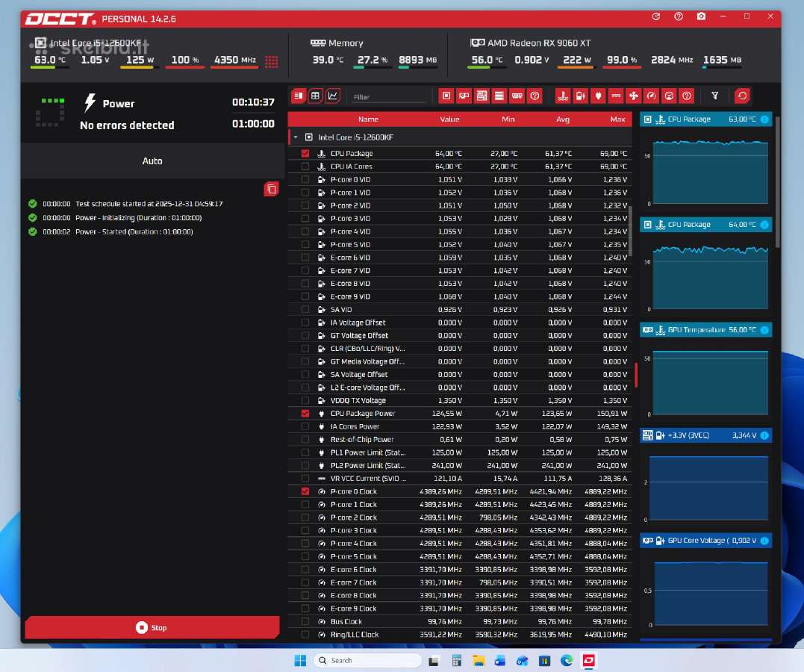Viewport: 804px width, 672px height.
Task: Show usage sensors using round dial icon
Action: click(669, 96)
